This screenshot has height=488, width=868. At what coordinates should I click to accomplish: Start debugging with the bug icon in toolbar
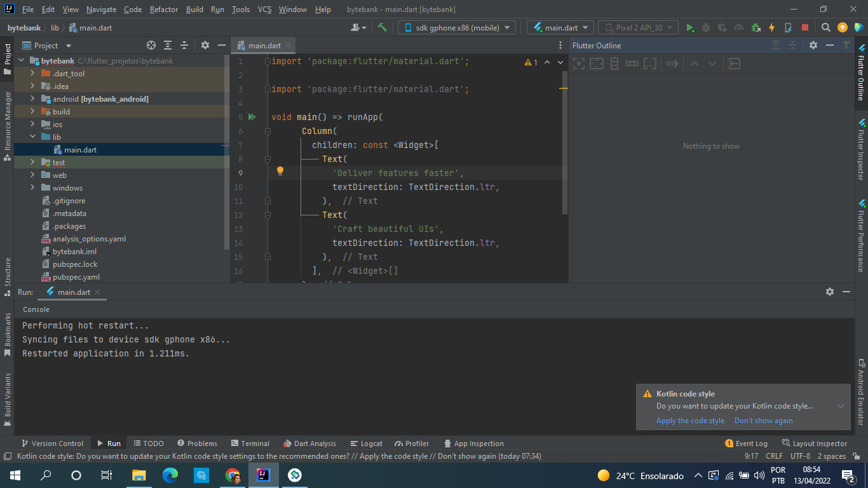click(706, 27)
